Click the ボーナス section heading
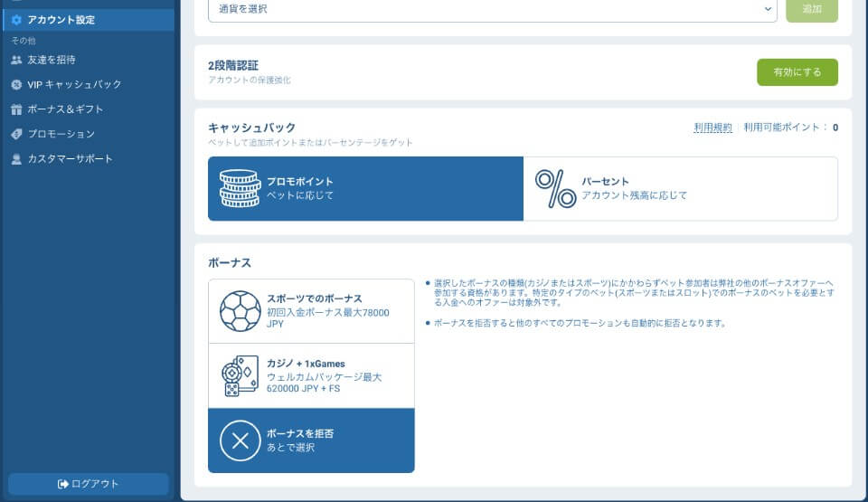The height and width of the screenshot is (502, 868). click(230, 262)
